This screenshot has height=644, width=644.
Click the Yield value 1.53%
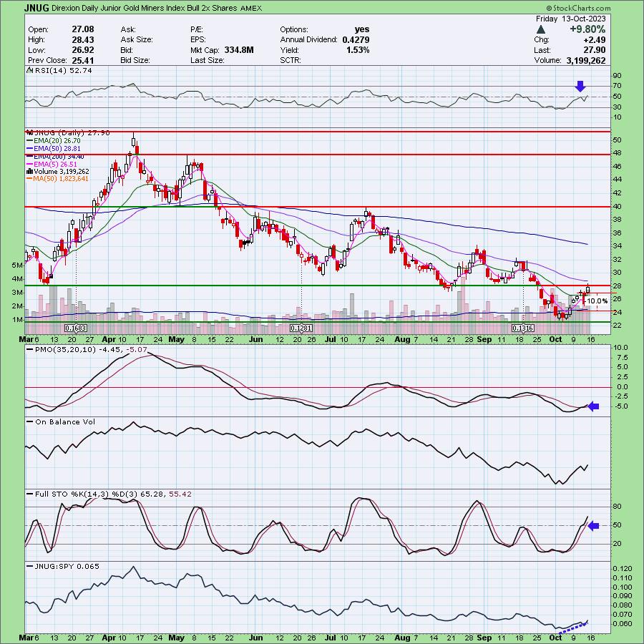click(x=358, y=49)
